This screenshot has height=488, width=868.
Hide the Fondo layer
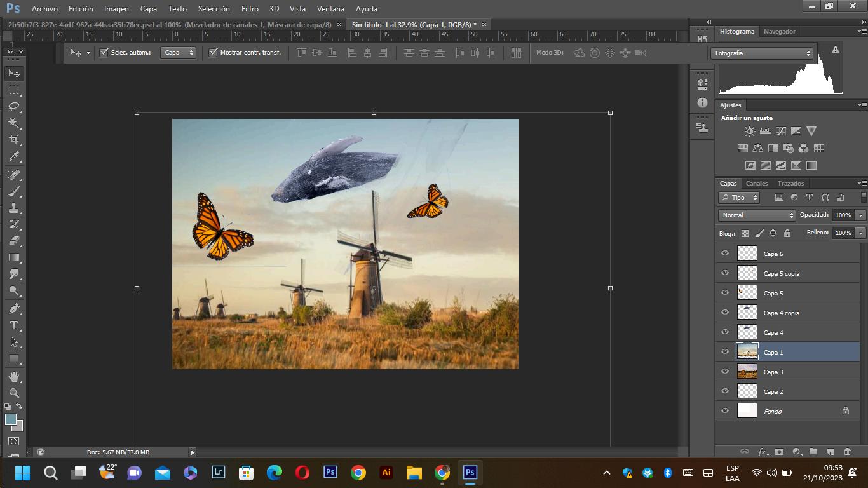[725, 411]
